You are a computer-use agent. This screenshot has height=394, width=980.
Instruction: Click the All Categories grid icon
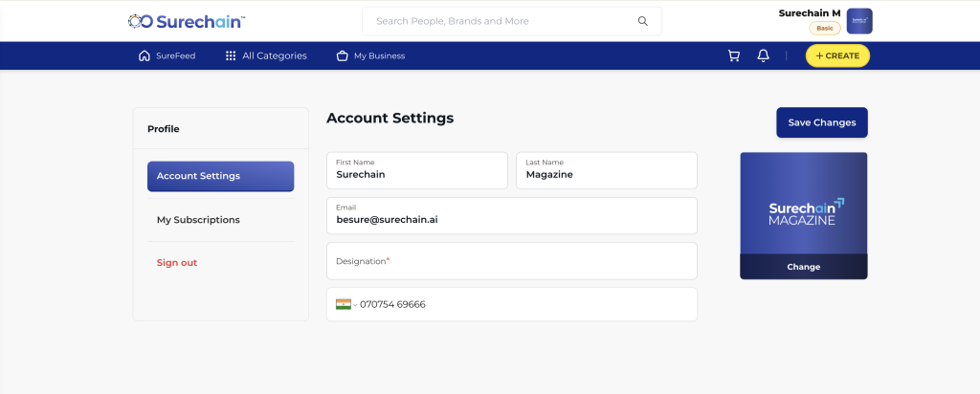(231, 56)
